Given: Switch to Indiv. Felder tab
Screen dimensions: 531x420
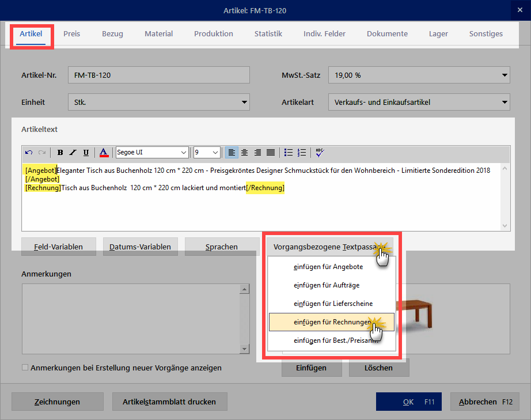Looking at the screenshot, I should (x=324, y=34).
